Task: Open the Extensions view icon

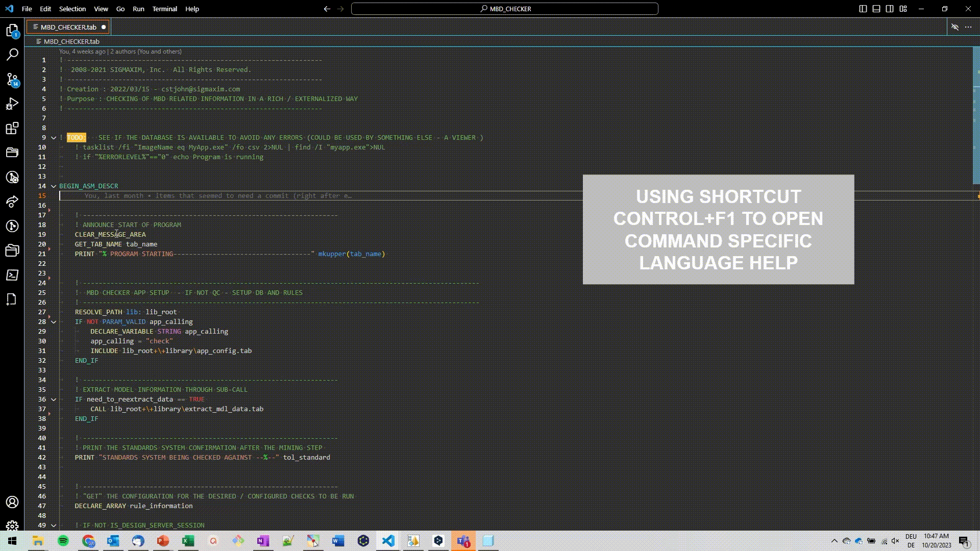Action: (12, 128)
